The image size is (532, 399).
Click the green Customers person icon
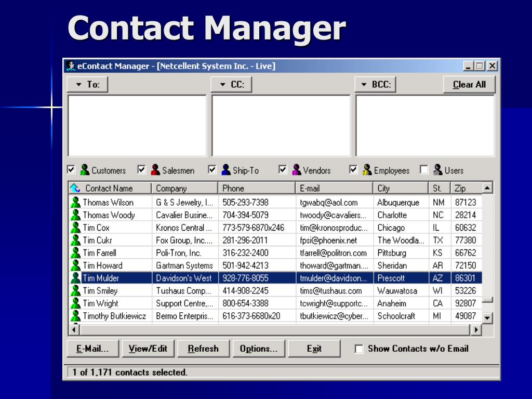(85, 170)
